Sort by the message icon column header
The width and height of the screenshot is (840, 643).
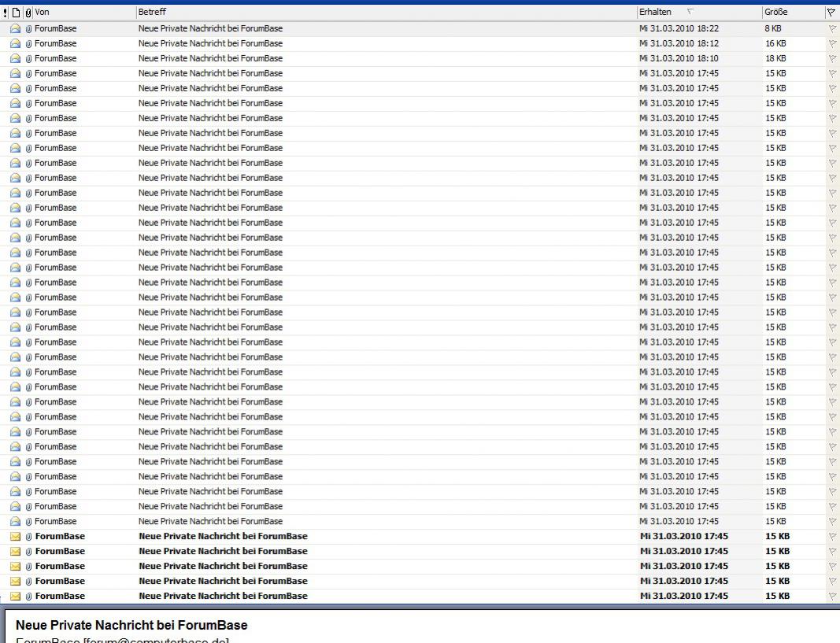click(16, 13)
